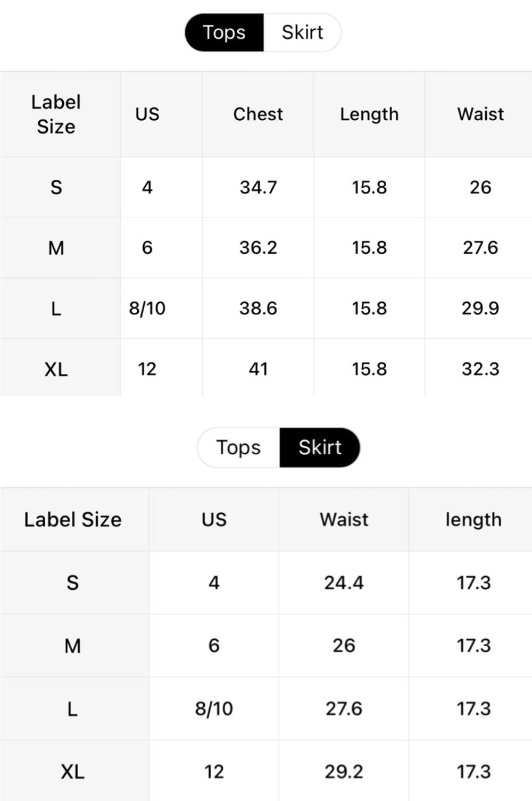Click the Chest column header
This screenshot has width=532, height=801.
click(258, 114)
